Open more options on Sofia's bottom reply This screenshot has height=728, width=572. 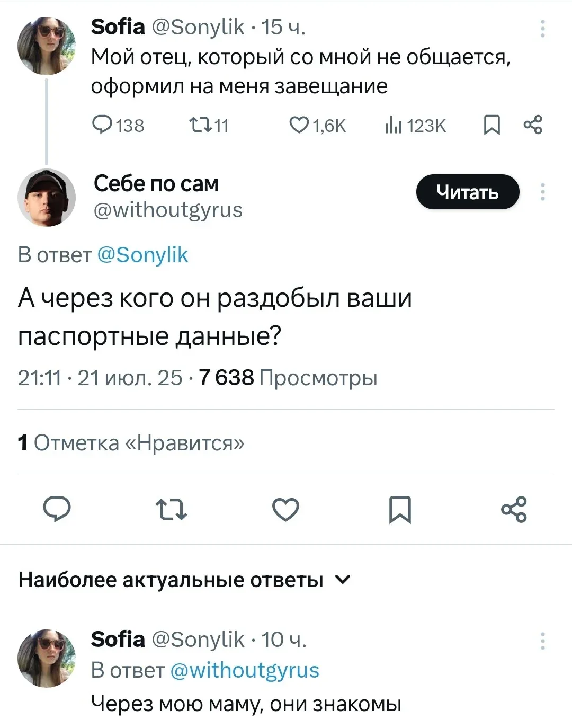542,641
